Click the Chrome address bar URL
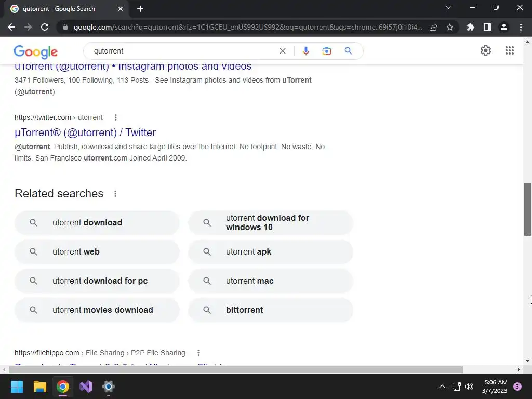Screen dimensions: 532x399 click(248, 27)
